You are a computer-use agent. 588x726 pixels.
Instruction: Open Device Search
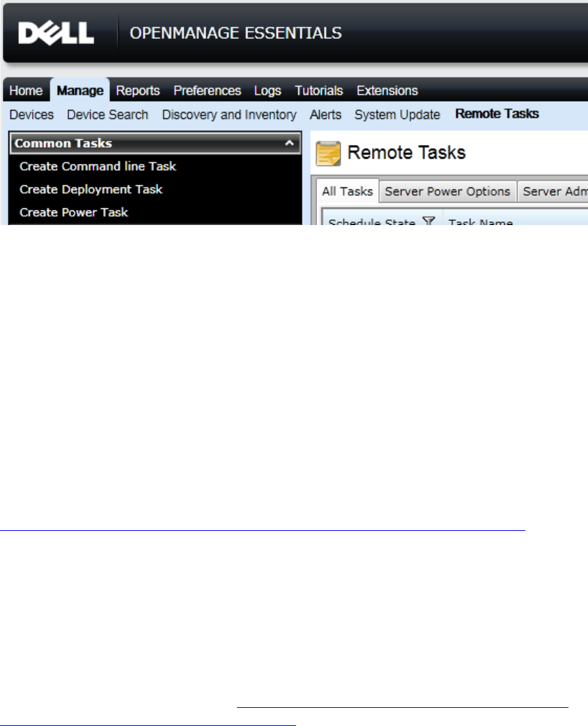coord(107,115)
